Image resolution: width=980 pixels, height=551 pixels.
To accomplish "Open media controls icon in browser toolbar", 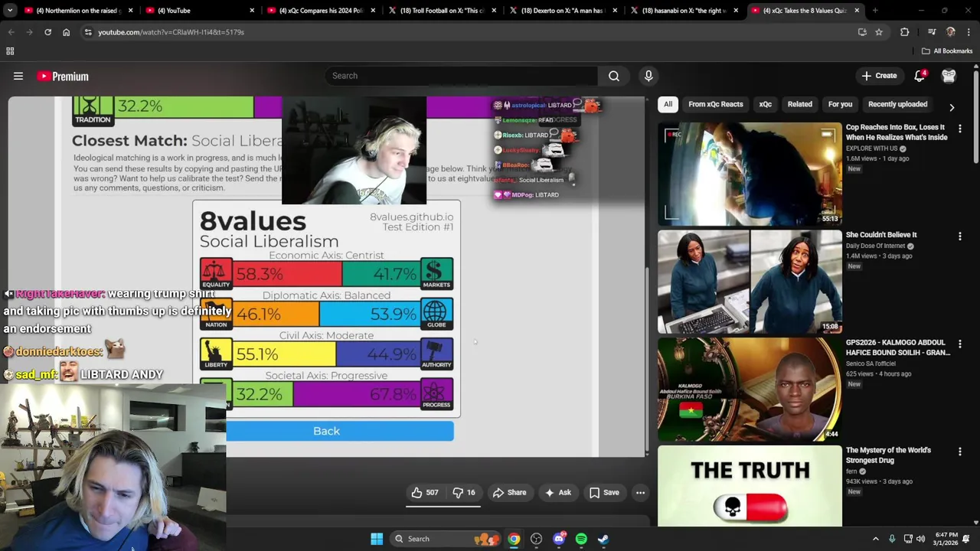I will tap(932, 32).
